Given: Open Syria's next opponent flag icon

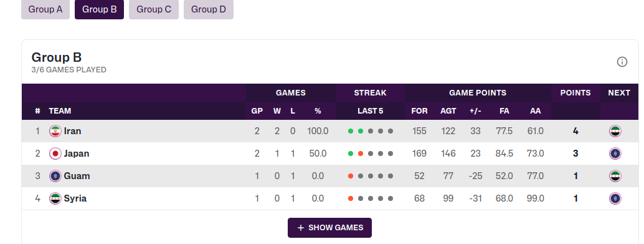Looking at the screenshot, I should click(x=615, y=198).
